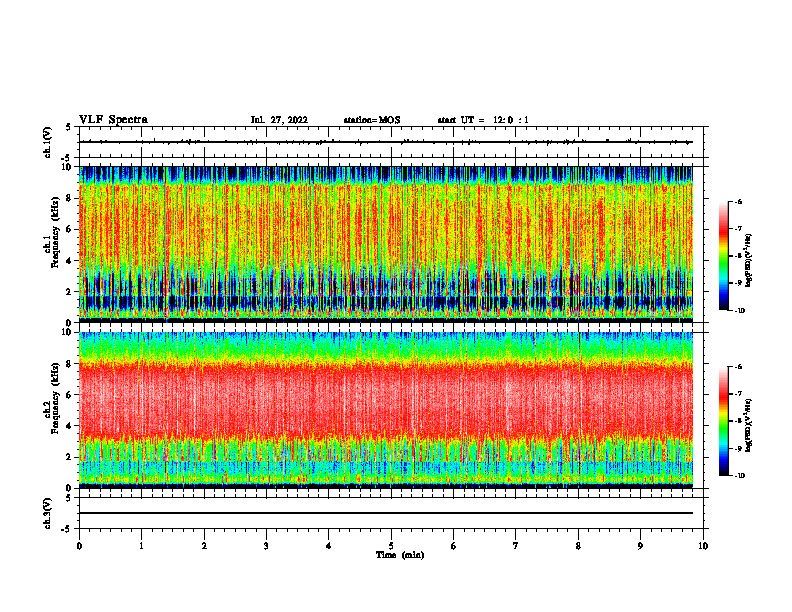Viewport: 792px width, 612px height.
Task: Click the ch.2 frequency tick label '8'
Action: (70, 364)
